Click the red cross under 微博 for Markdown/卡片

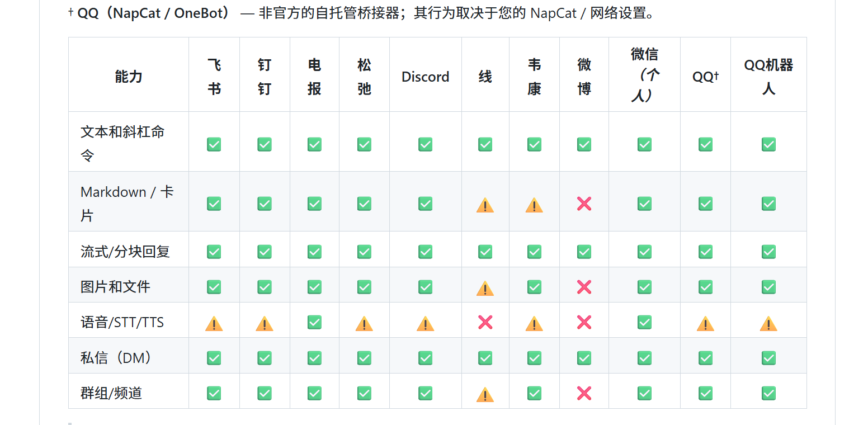click(x=584, y=204)
